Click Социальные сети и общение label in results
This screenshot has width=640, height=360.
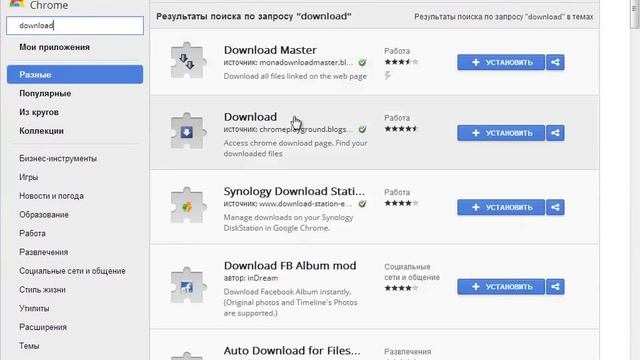(412, 272)
